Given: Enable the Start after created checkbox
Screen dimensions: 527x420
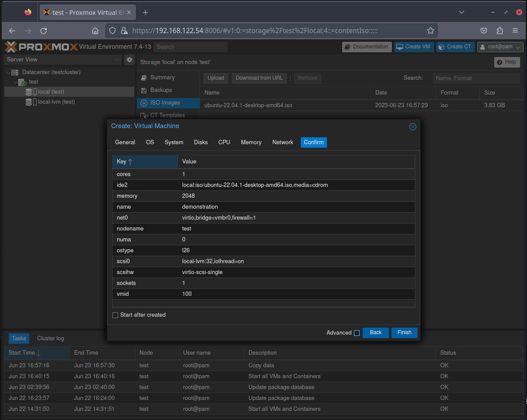Looking at the screenshot, I should 116,315.
